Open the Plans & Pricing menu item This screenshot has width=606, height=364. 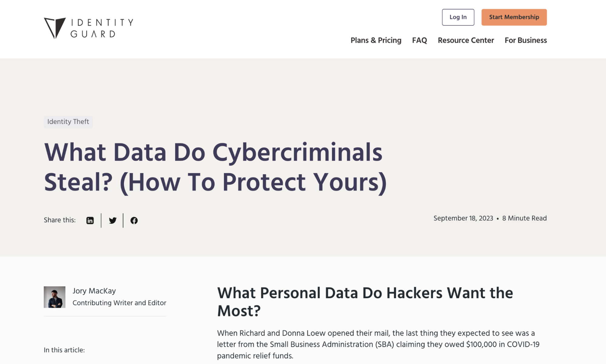pos(376,40)
